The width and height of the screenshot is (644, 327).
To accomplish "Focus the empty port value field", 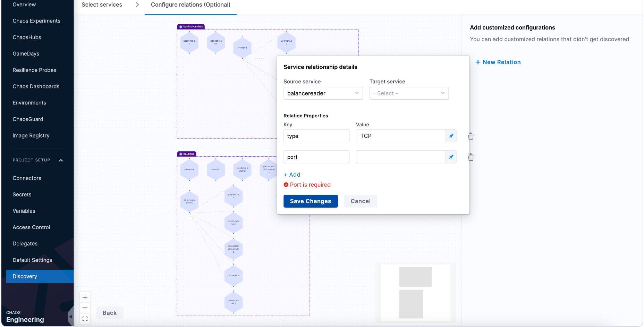I will (401, 157).
